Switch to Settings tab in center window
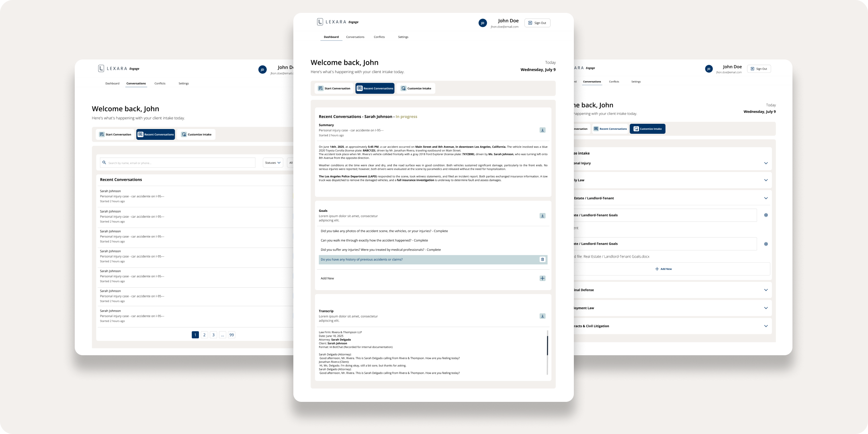Image resolution: width=868 pixels, height=434 pixels. (x=403, y=37)
